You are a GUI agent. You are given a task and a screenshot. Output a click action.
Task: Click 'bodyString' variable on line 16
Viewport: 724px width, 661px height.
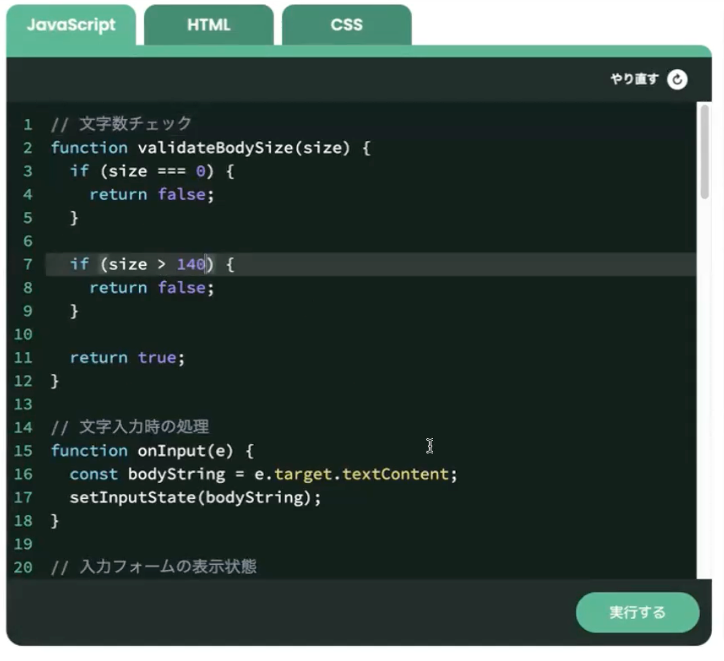click(x=176, y=474)
